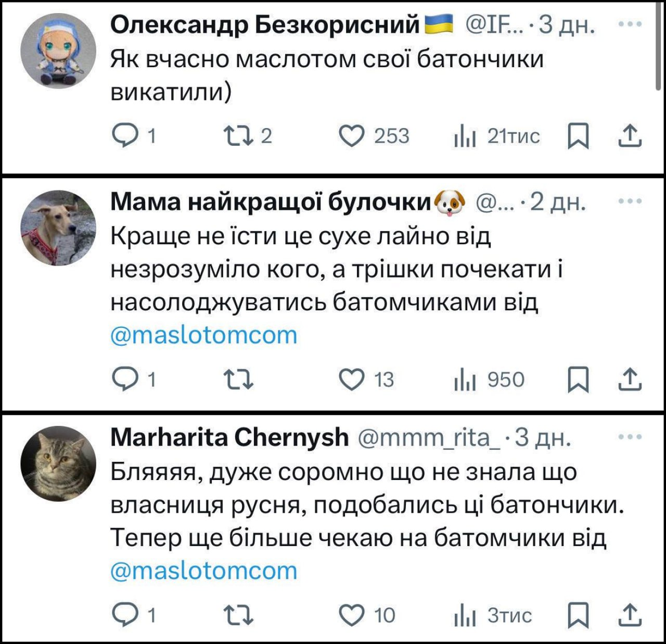Bookmark Олександр Безкорисний's tweet

(578, 136)
